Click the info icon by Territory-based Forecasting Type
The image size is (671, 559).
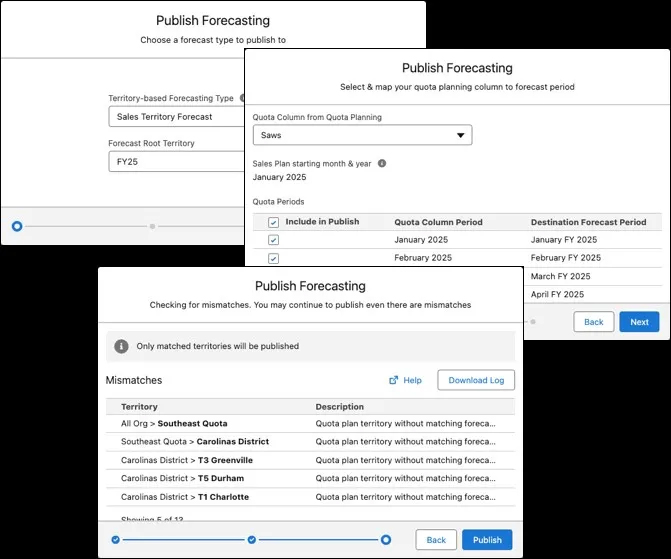[242, 98]
